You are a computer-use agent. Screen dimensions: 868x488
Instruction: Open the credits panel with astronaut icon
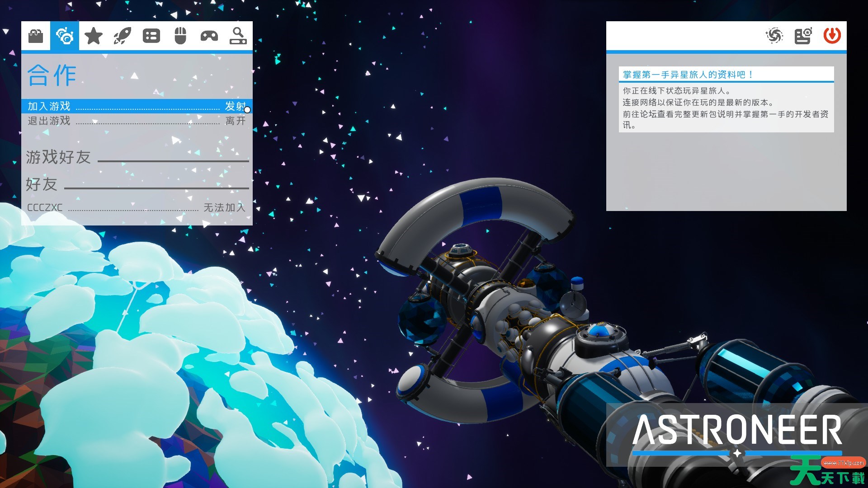(x=803, y=36)
